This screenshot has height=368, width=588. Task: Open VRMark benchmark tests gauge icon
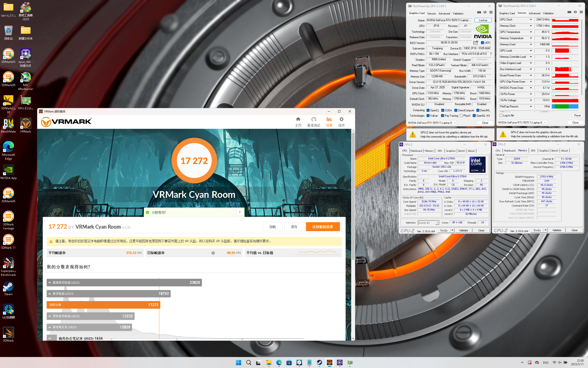[x=314, y=119]
